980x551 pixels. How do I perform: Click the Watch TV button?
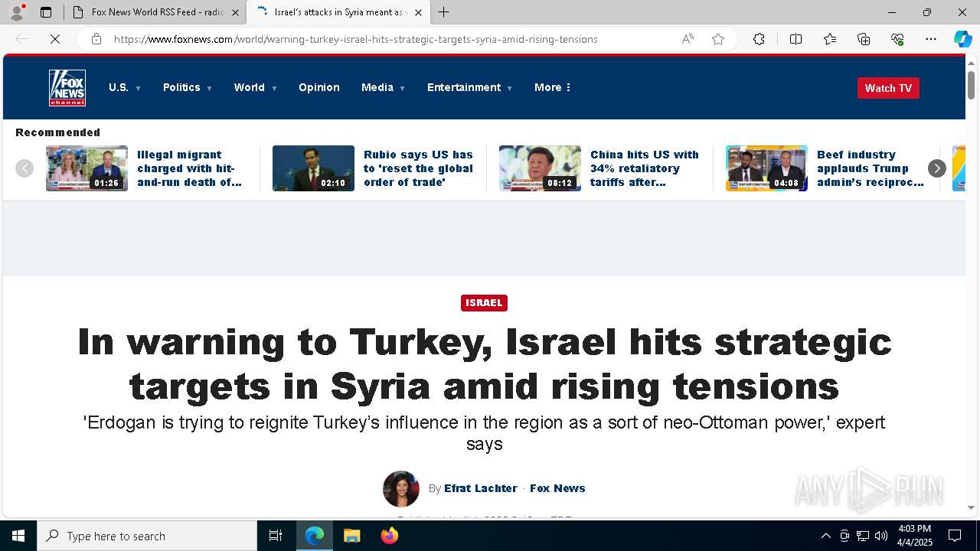pos(888,88)
